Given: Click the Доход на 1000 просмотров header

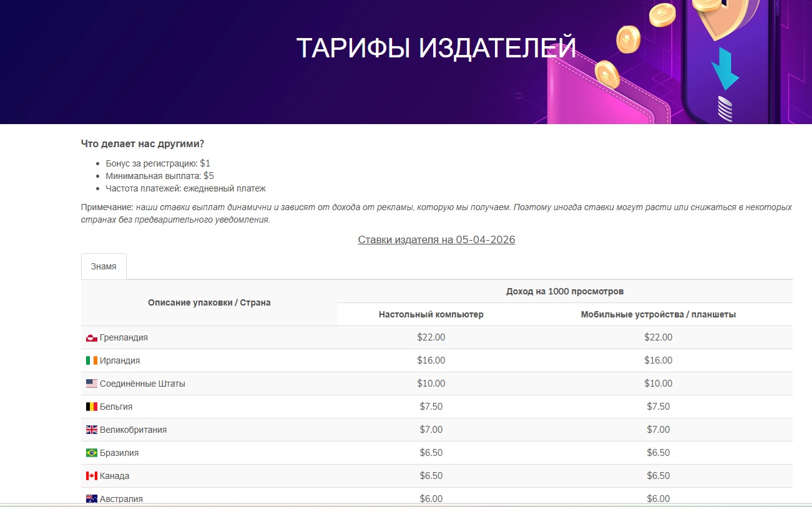Looking at the screenshot, I should pos(564,291).
